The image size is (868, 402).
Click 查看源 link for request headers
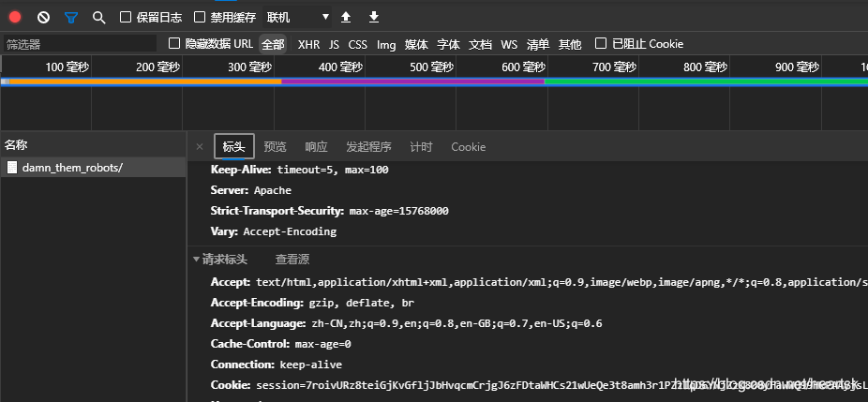(292, 260)
